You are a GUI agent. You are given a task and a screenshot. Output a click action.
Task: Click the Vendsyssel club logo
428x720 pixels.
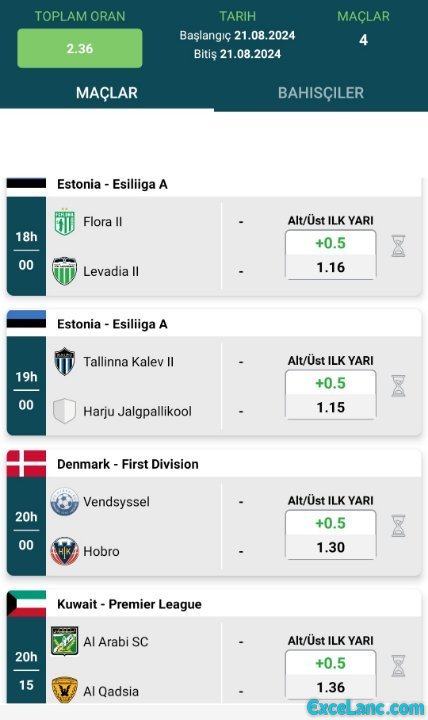pyautogui.click(x=64, y=501)
